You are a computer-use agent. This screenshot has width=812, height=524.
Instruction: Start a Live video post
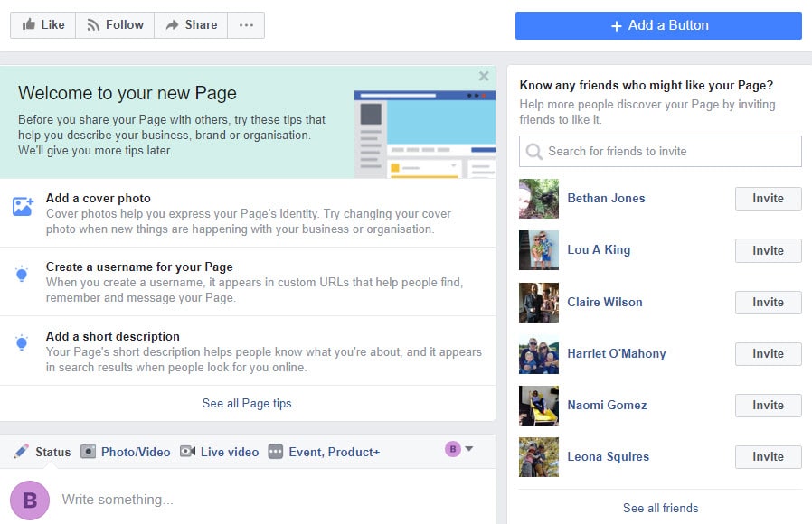point(219,452)
